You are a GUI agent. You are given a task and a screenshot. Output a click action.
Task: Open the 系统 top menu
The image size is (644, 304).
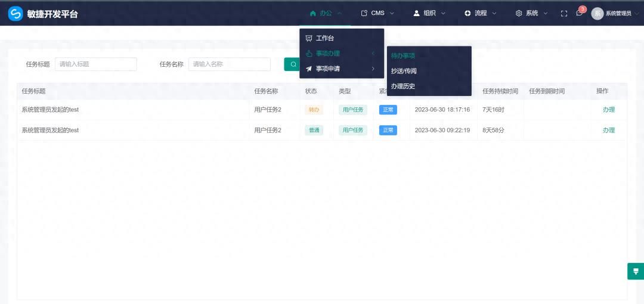(532, 13)
